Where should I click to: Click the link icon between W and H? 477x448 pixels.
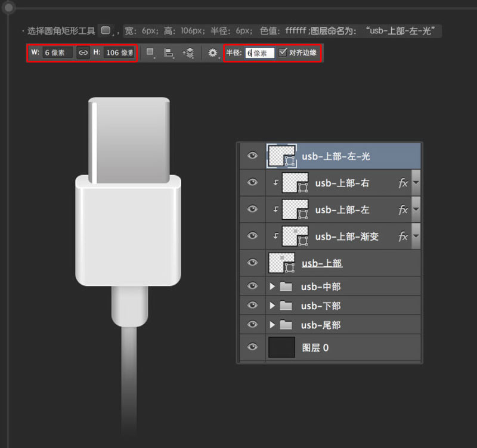83,52
